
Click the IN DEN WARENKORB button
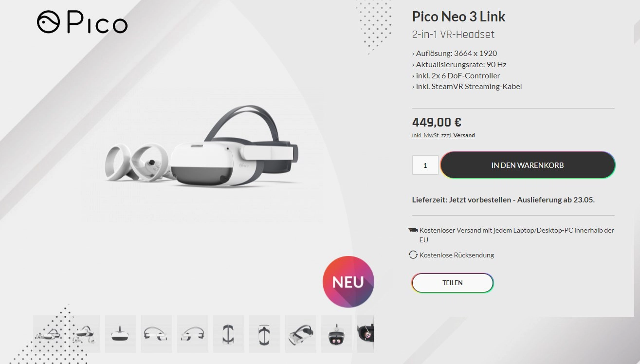[528, 165]
